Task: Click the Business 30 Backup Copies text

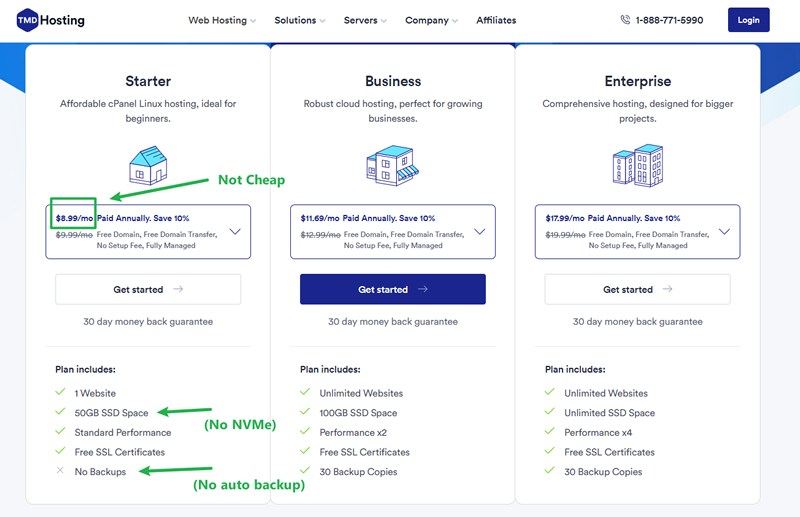Action: pos(358,472)
